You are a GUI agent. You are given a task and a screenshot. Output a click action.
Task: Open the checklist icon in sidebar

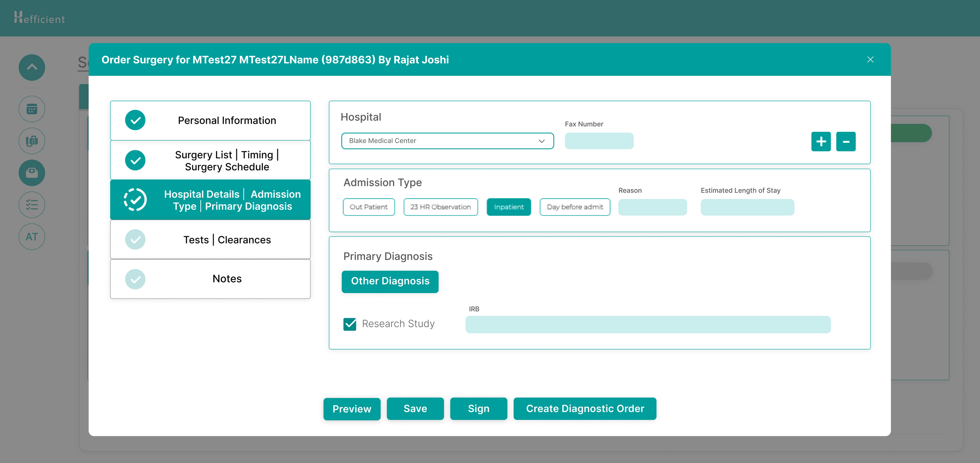pyautogui.click(x=32, y=204)
